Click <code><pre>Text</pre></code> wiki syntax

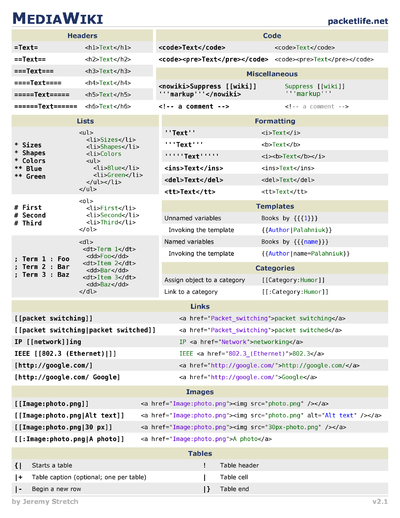click(x=213, y=59)
